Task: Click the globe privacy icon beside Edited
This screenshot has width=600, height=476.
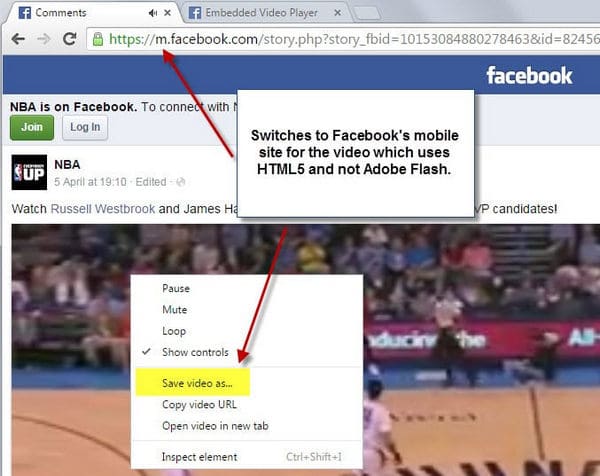Action: 181,182
